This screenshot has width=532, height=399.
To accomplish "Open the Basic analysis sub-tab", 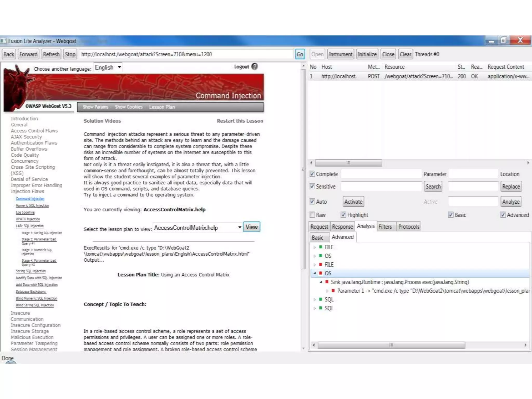I will (x=317, y=237).
